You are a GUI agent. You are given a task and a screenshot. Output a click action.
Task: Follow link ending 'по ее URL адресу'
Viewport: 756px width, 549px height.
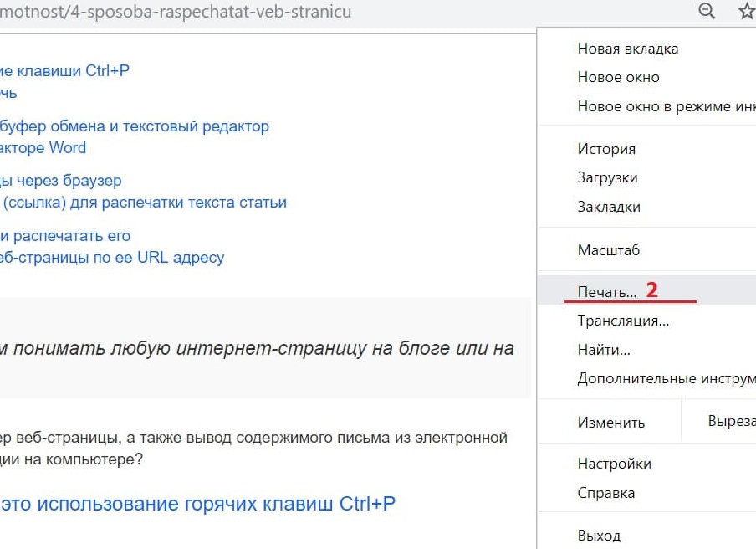coord(112,258)
